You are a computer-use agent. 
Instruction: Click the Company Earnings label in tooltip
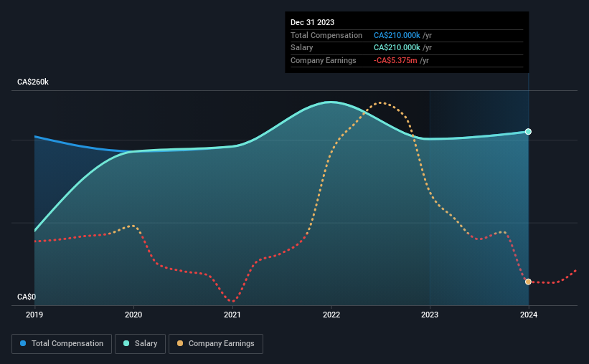pos(323,60)
